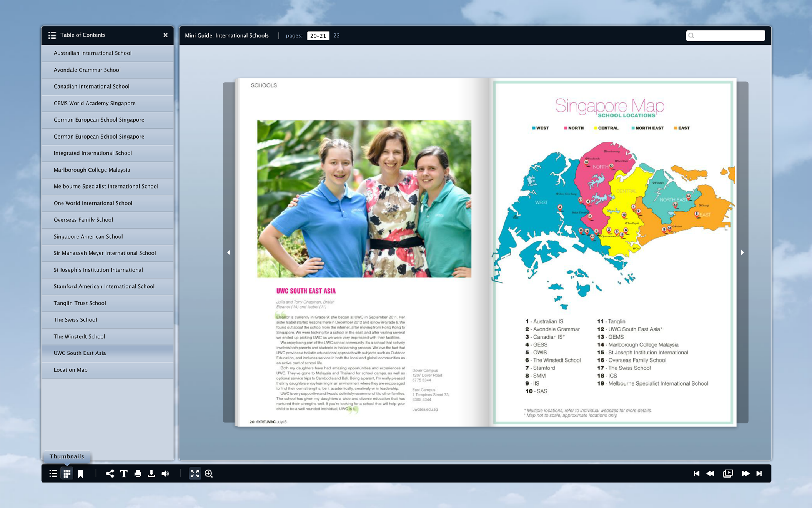The width and height of the screenshot is (812, 508).
Task: Jump to the last page
Action: tap(759, 473)
